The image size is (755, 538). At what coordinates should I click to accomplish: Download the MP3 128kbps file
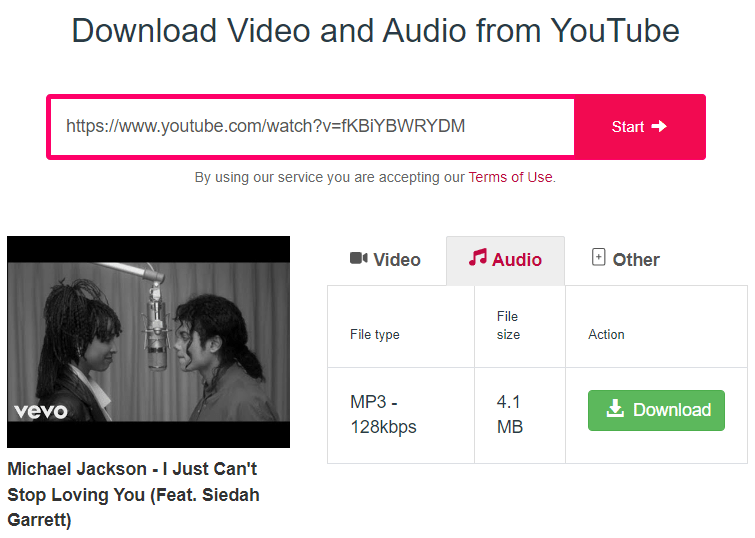(x=656, y=410)
